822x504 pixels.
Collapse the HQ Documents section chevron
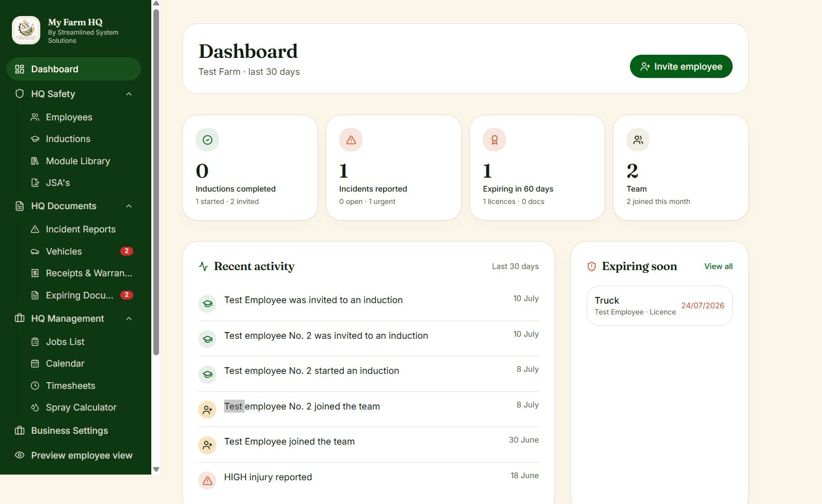tap(129, 206)
